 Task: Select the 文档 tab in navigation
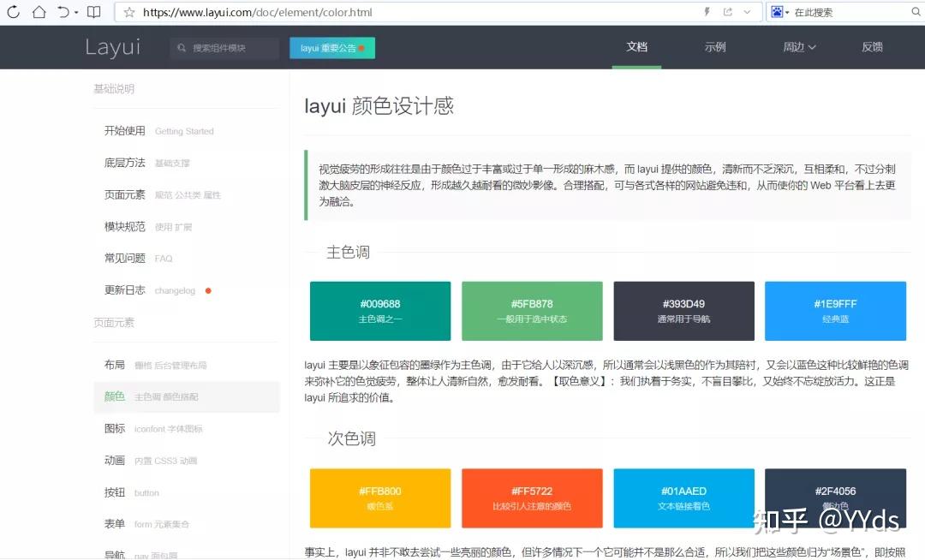click(636, 47)
